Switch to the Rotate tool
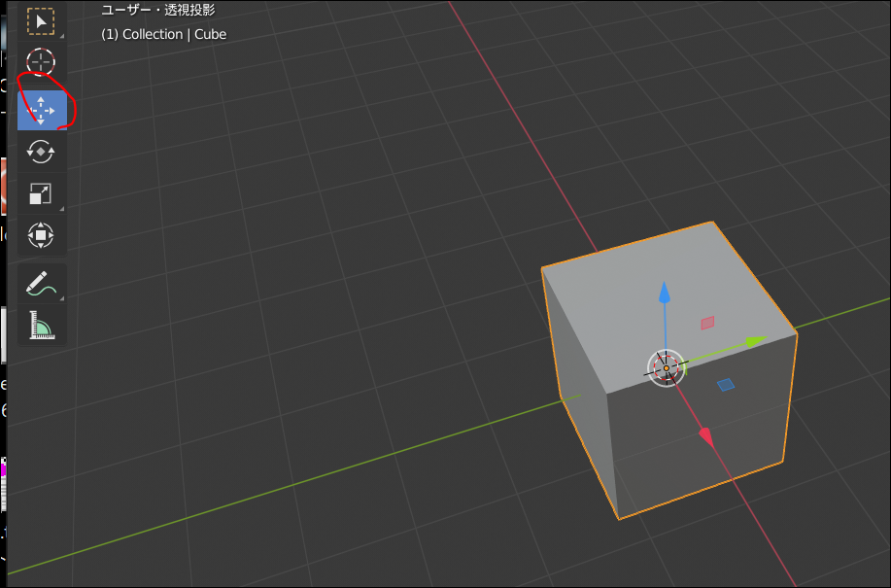Image resolution: width=891 pixels, height=588 pixels. [42, 152]
